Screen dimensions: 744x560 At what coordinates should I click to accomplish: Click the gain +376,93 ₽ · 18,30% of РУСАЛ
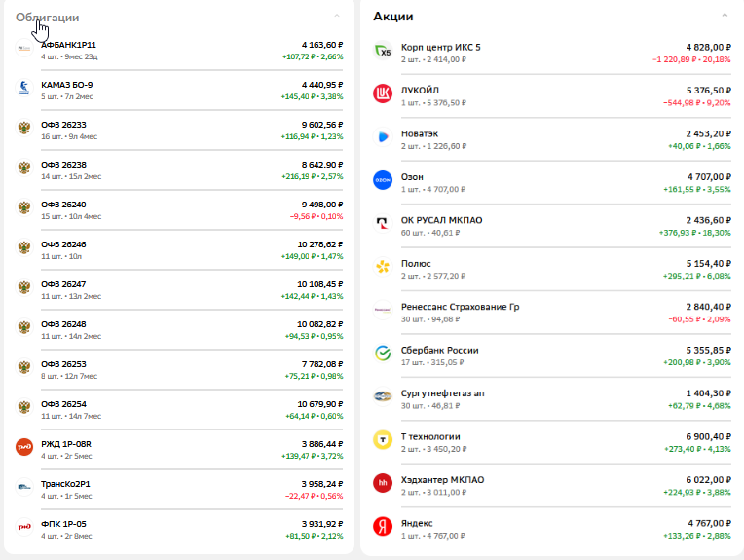[x=694, y=233]
